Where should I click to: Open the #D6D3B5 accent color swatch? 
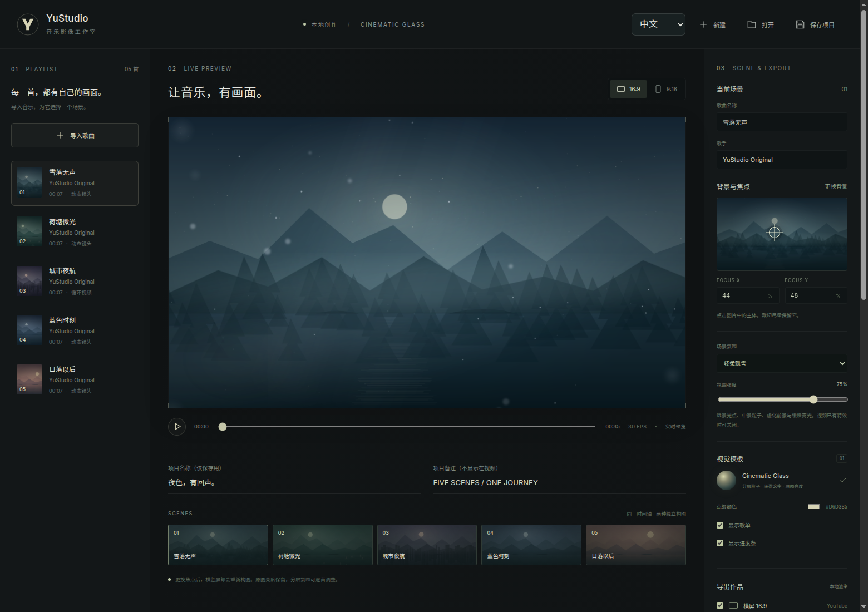pyautogui.click(x=813, y=507)
